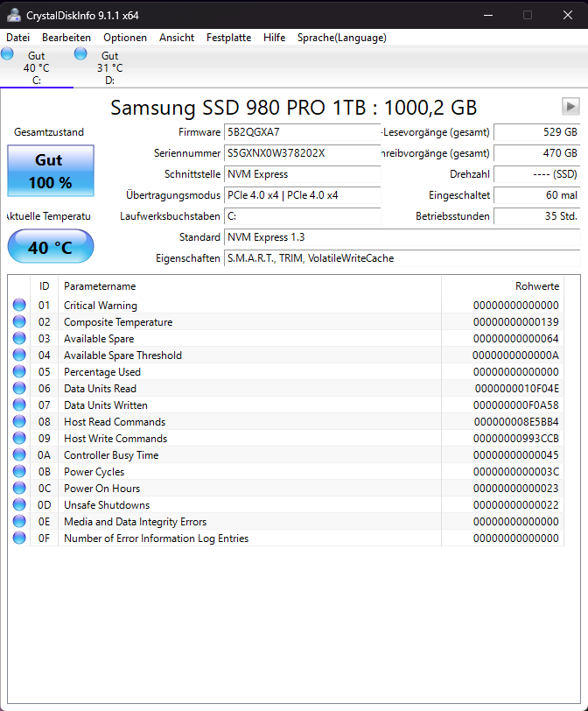Click status orb of Host Write Commands row
This screenshot has width=588, height=711.
[19, 438]
